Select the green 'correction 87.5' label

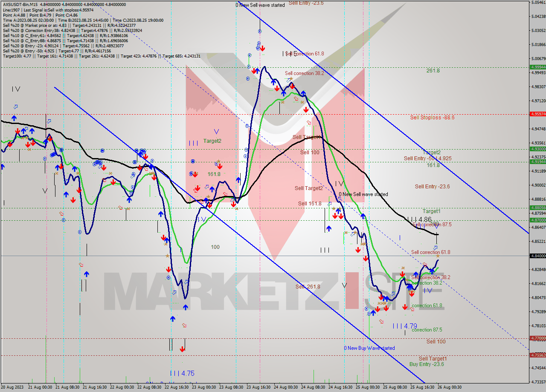[427, 329]
